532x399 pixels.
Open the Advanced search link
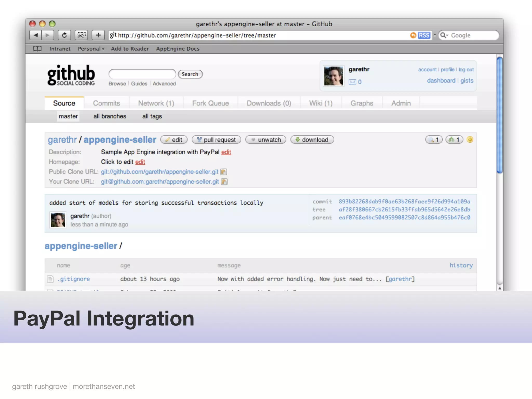coord(164,84)
